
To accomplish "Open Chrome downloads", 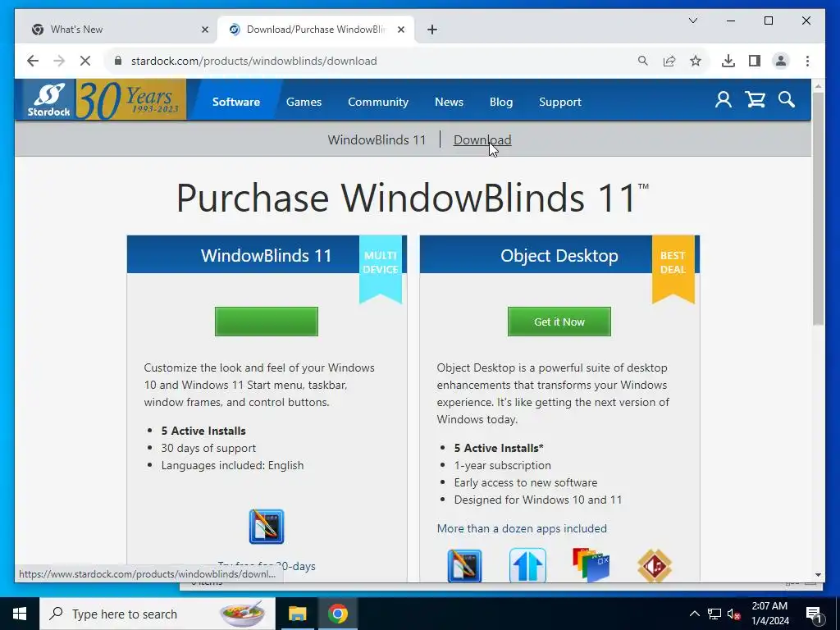I will tap(728, 61).
